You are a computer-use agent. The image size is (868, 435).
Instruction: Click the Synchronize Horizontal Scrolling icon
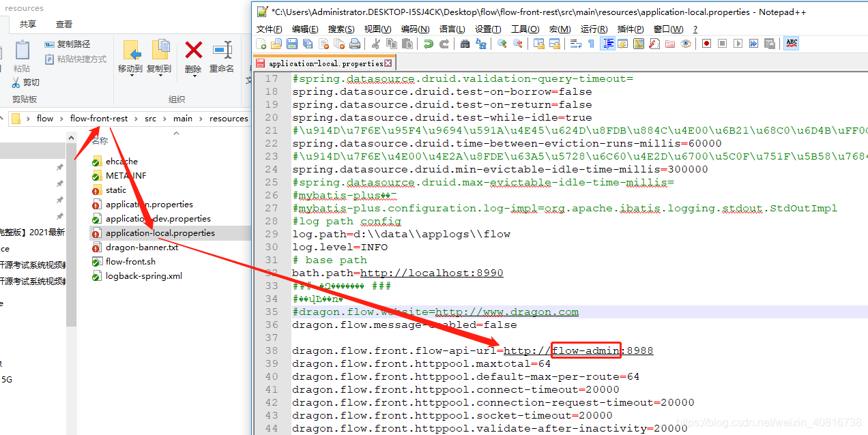coord(554,44)
